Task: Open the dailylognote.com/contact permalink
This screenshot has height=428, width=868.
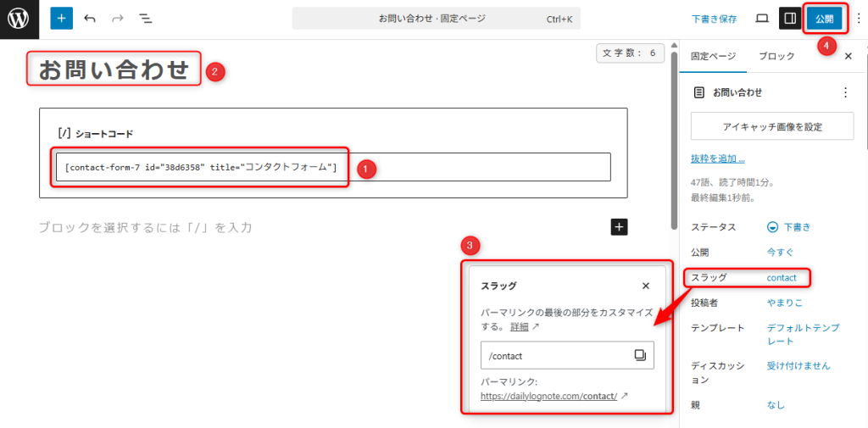Action: [549, 396]
